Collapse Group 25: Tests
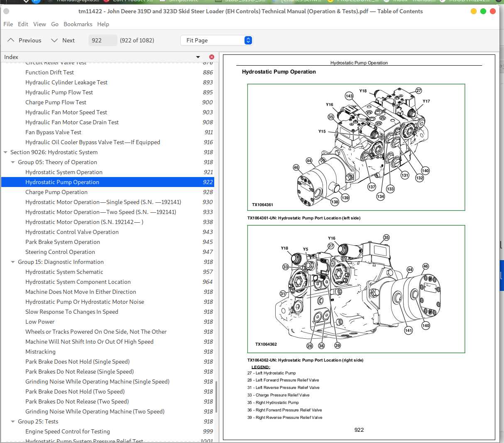Viewport: 504px width, 443px height. (x=13, y=421)
